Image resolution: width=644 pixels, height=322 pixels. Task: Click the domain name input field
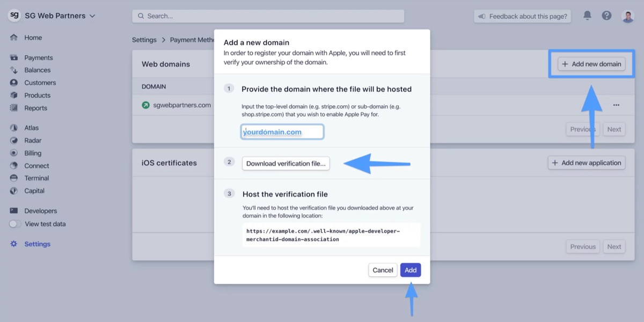pos(282,132)
